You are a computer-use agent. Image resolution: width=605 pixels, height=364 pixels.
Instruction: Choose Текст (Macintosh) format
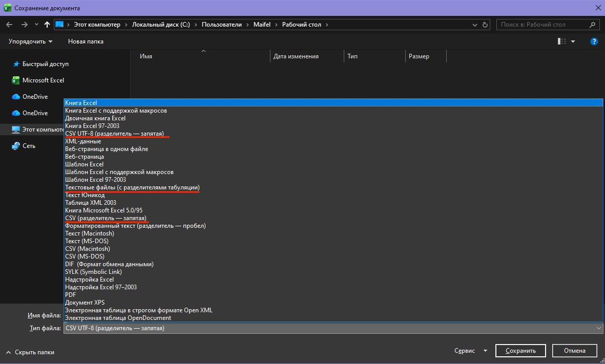(x=333, y=233)
